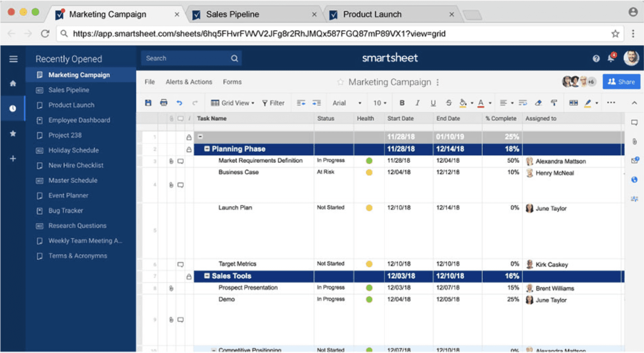Collapse the Planning Phase section
The height and width of the screenshot is (353, 644).
[x=207, y=149]
